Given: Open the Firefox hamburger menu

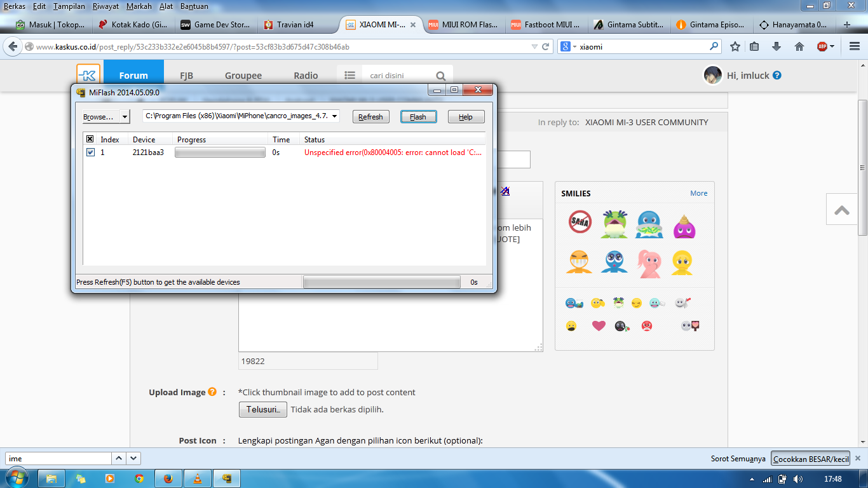Looking at the screenshot, I should [x=854, y=46].
